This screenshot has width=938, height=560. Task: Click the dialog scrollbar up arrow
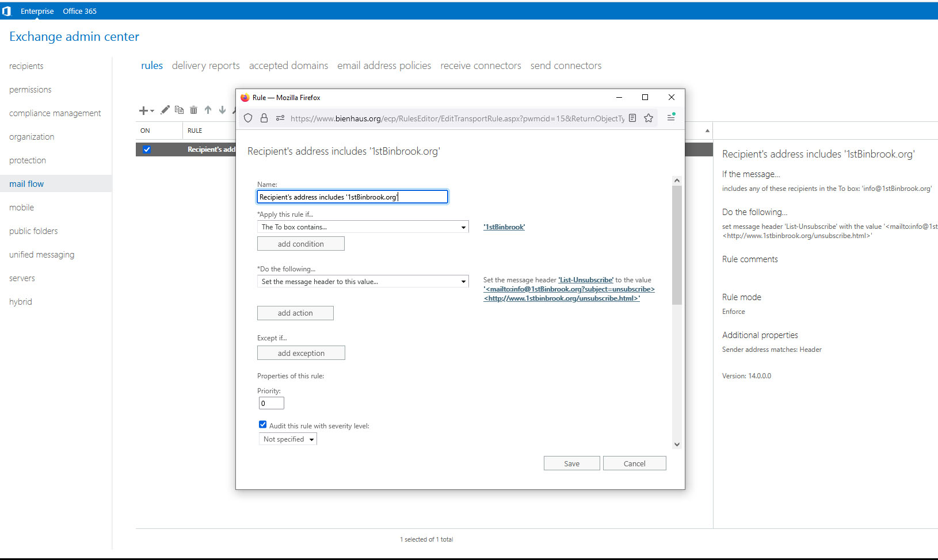(677, 181)
